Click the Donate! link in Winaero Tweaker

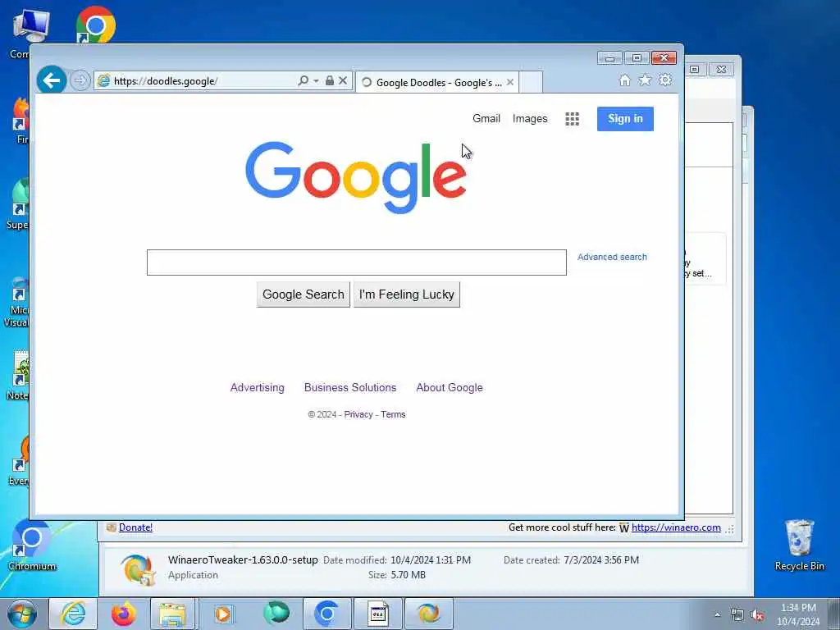point(135,527)
